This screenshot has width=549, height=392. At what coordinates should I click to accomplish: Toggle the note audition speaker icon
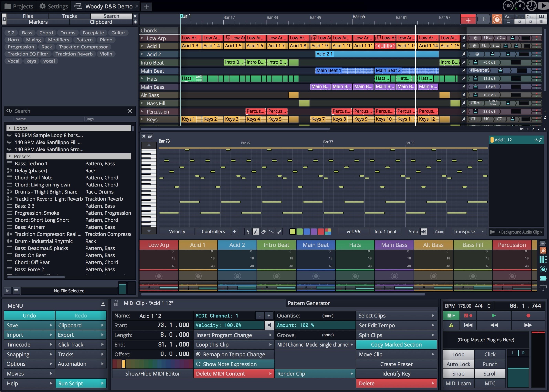[424, 232]
